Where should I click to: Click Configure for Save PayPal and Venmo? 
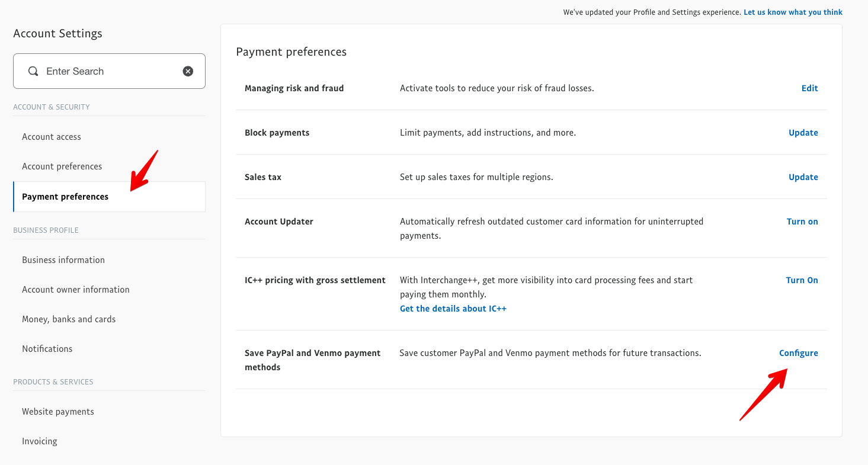pyautogui.click(x=799, y=353)
